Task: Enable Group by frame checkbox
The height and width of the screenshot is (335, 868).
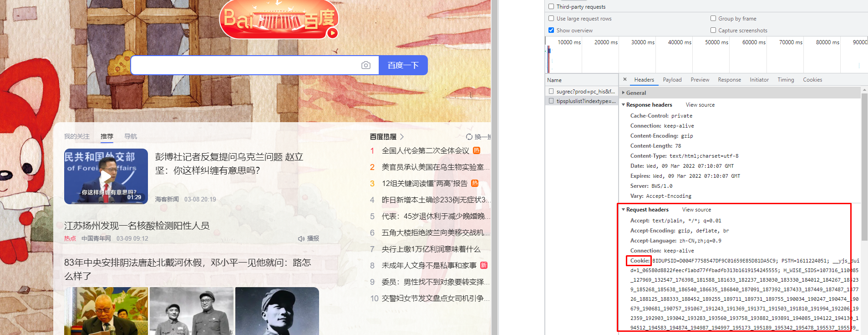Action: 713,18
